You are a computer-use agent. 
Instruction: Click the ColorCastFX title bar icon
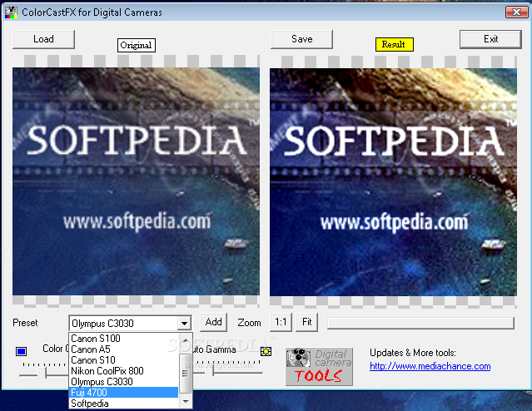[11, 12]
